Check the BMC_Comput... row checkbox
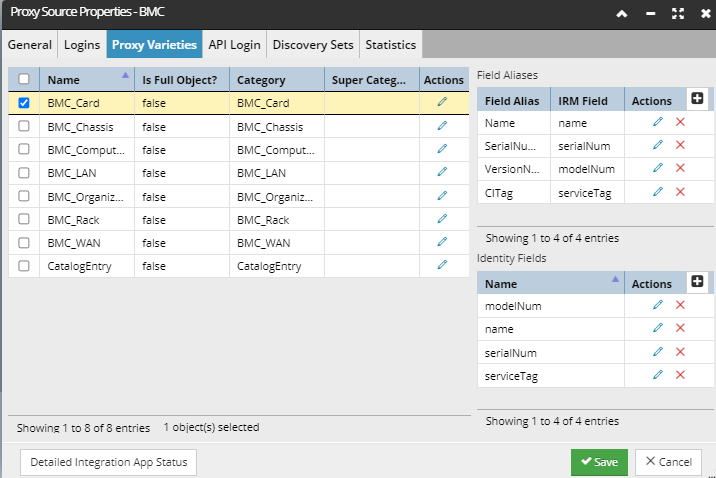Image resolution: width=716 pixels, height=478 pixels. click(x=24, y=149)
